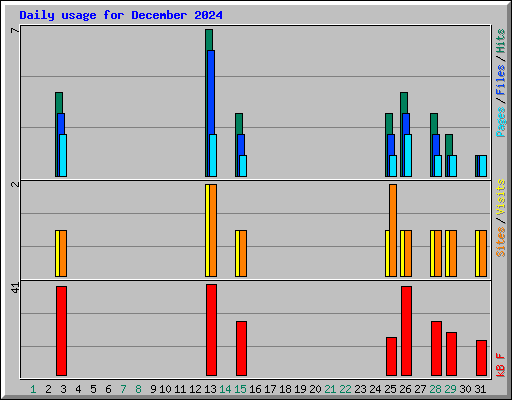Select day label 15 on the axis
512x400 pixels.
(241, 389)
